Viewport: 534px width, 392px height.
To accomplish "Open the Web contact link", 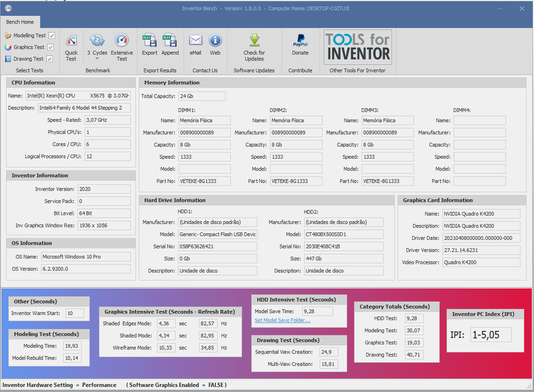I will (x=215, y=44).
